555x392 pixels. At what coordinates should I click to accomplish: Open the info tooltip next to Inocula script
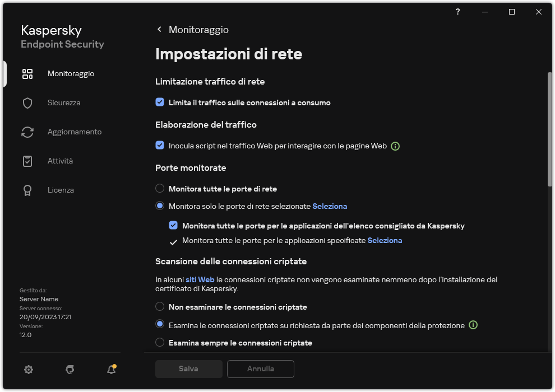(395, 146)
